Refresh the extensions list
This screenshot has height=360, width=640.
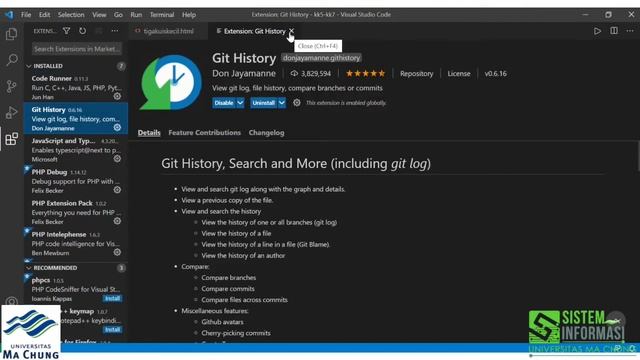(82, 31)
